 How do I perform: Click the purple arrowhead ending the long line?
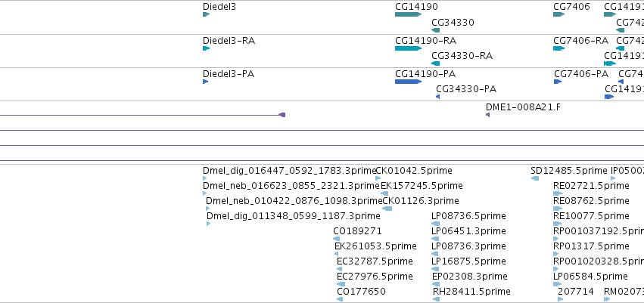(282, 115)
